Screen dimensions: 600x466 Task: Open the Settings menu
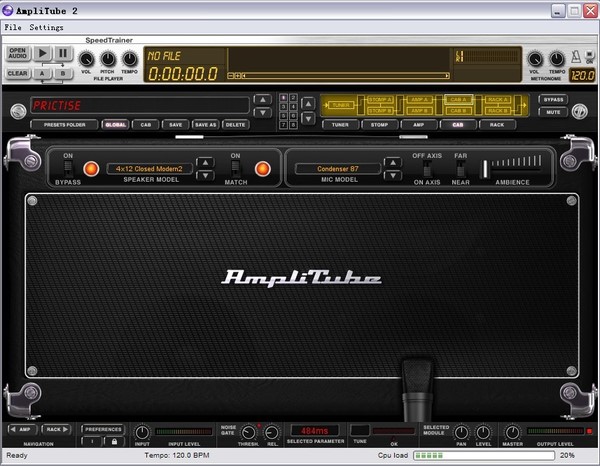tap(46, 27)
